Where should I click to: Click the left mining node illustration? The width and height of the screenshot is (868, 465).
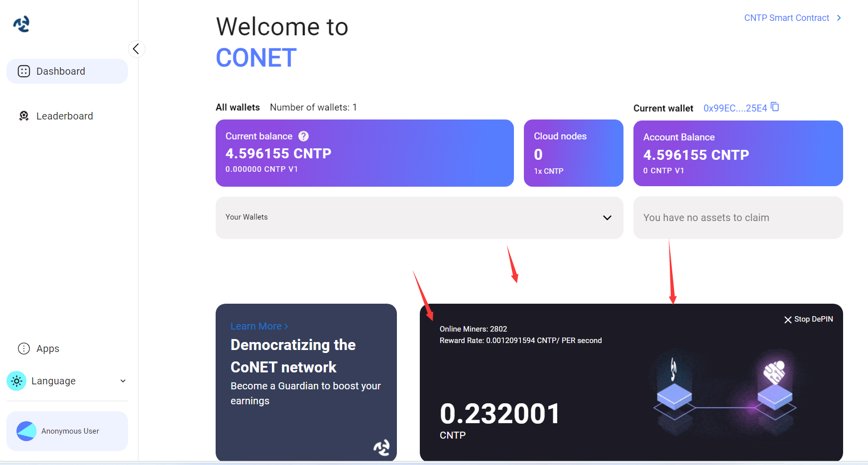[x=674, y=393]
